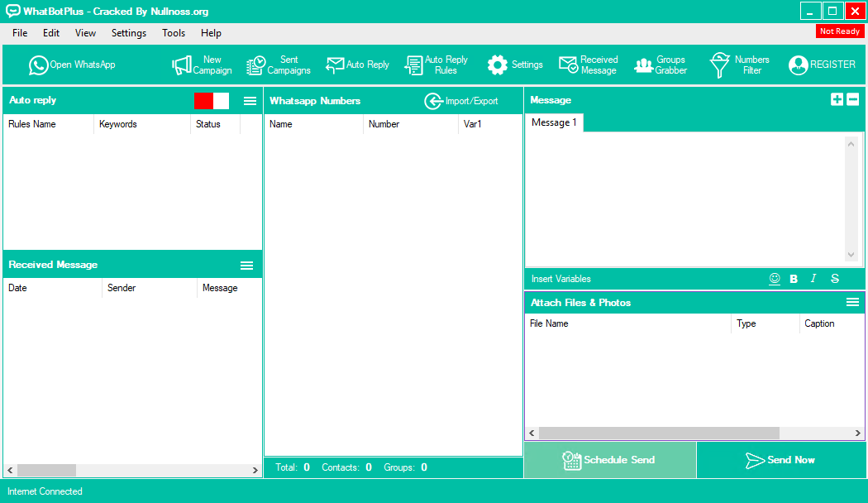Click right arrow of Received Message scrollbar
868x503 pixels.
[255, 470]
